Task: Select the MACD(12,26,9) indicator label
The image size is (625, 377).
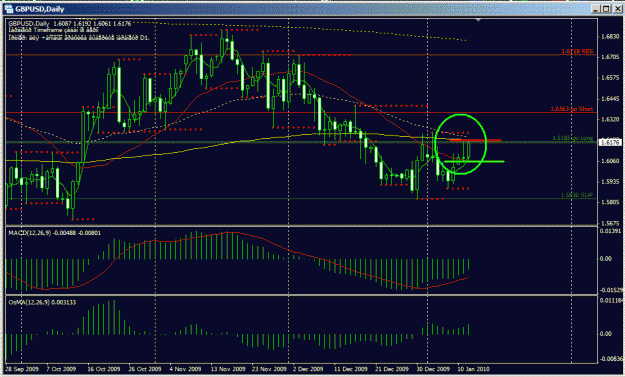Action: click(55, 233)
